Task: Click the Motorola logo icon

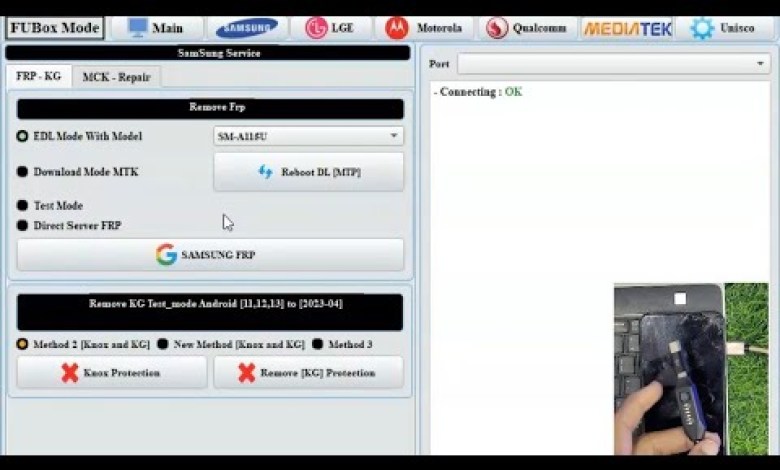Action: (x=396, y=28)
